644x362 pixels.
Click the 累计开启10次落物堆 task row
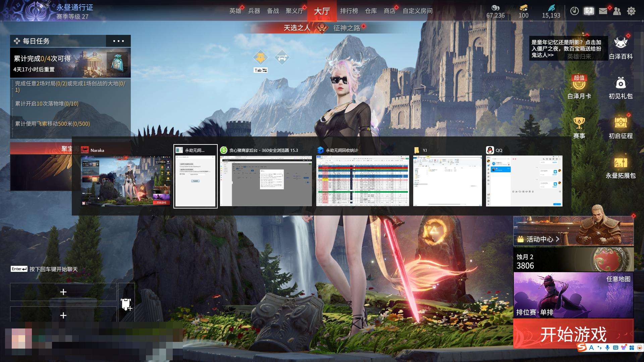click(70, 104)
